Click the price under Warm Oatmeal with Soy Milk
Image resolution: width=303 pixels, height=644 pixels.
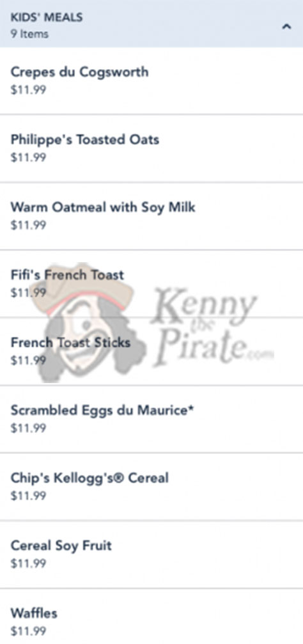(28, 225)
